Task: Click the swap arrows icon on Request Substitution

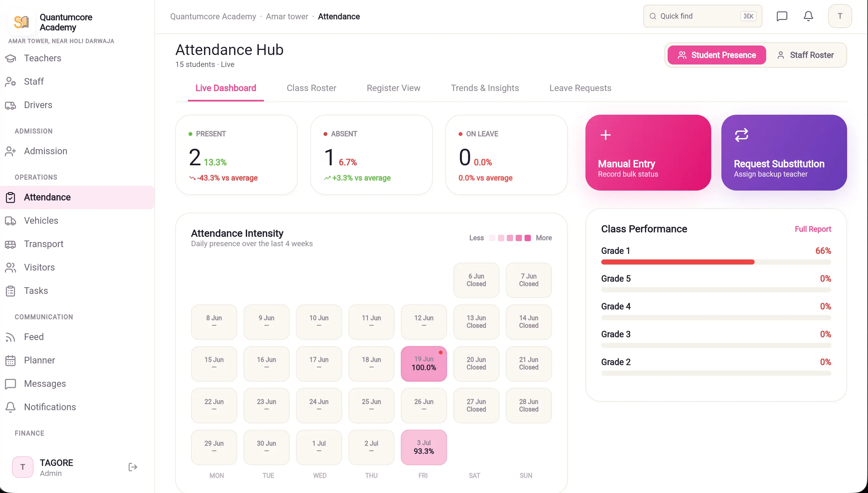Action: (x=741, y=135)
